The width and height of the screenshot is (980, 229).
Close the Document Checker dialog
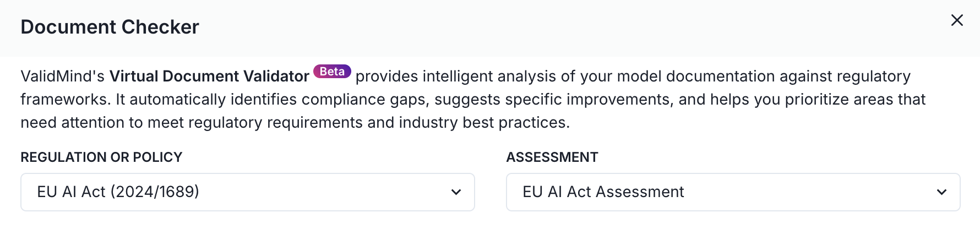coord(957,20)
